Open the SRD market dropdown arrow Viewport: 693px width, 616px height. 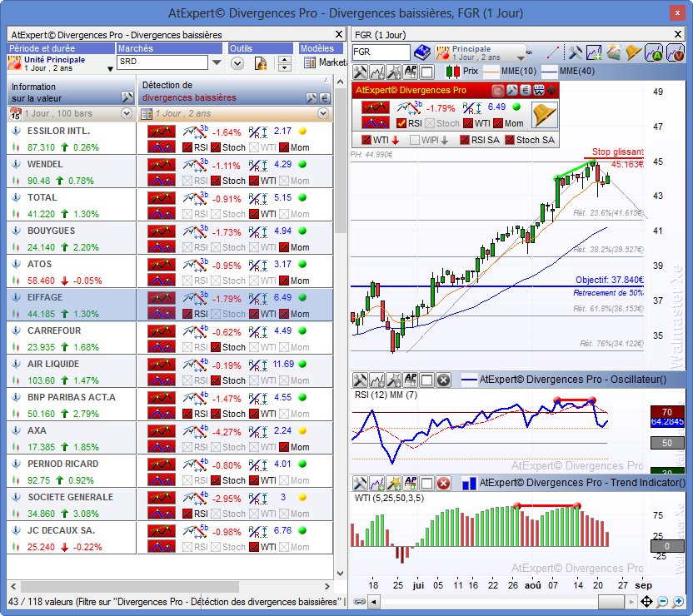(x=217, y=62)
